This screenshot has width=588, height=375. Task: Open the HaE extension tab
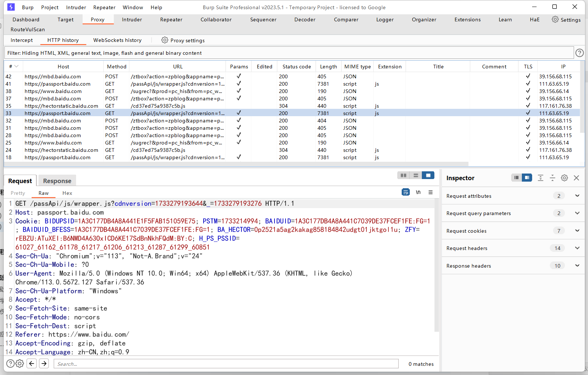pyautogui.click(x=535, y=19)
